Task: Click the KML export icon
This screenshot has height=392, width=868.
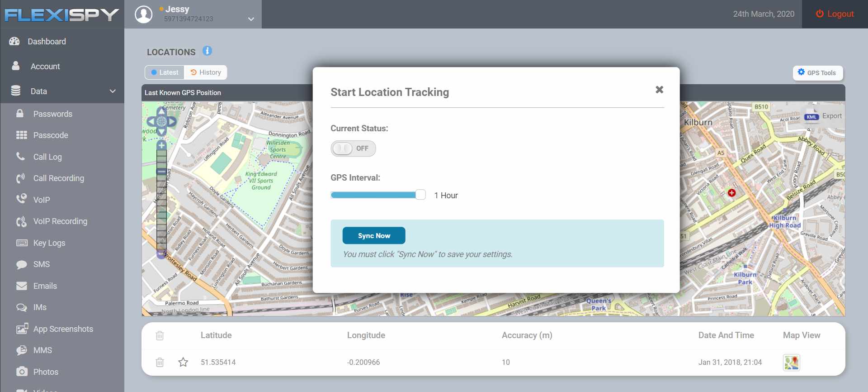Action: point(811,116)
